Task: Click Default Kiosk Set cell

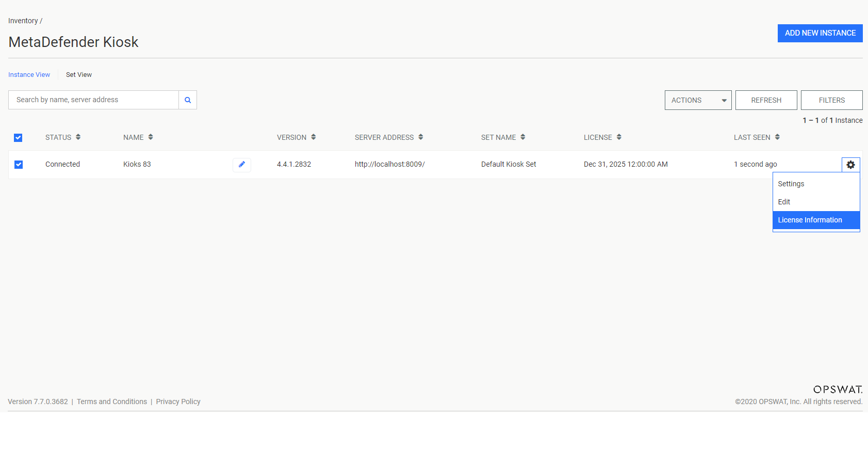Action: click(509, 164)
